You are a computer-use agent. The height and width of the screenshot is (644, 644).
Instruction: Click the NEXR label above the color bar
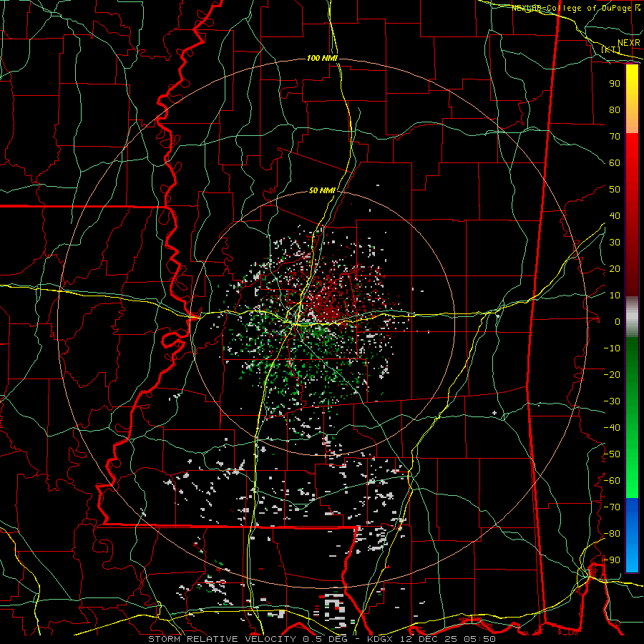[629, 43]
